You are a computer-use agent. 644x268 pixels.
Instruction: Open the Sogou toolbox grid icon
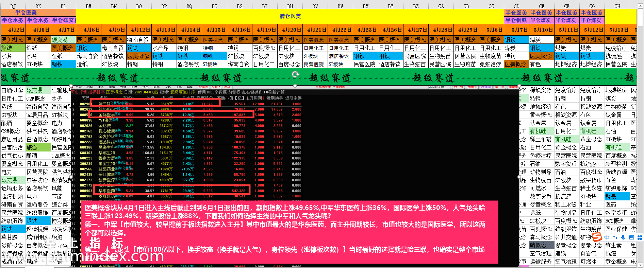(640, 237)
